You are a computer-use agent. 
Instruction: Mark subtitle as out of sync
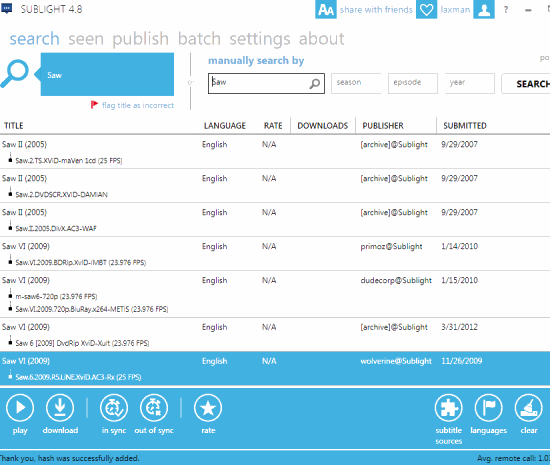click(x=154, y=408)
